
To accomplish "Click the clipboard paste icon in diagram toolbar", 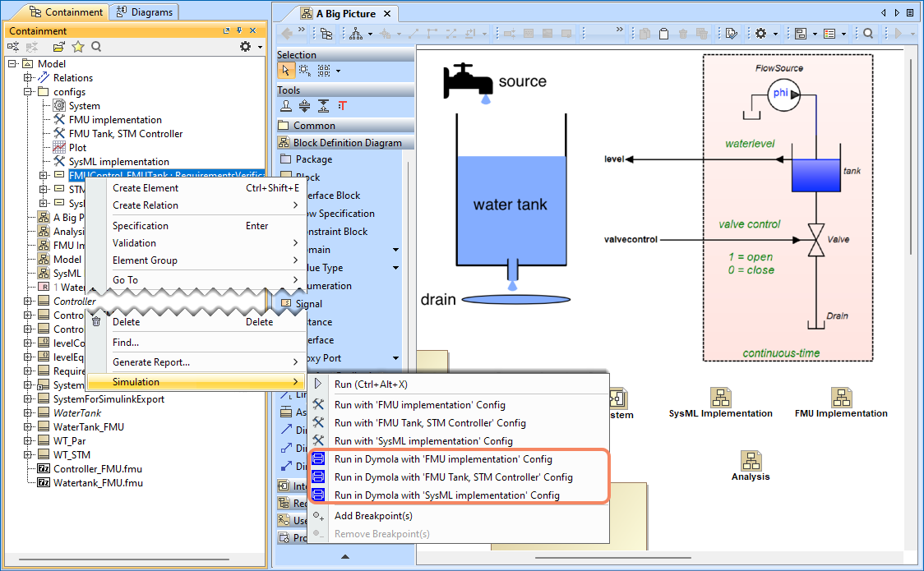I will 663,34.
